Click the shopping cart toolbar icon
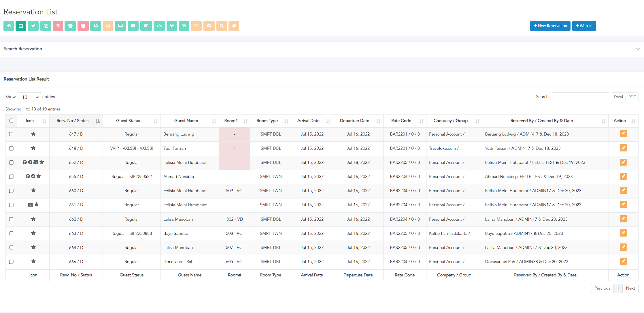Viewport: 644px width, 313px height. coord(184,26)
